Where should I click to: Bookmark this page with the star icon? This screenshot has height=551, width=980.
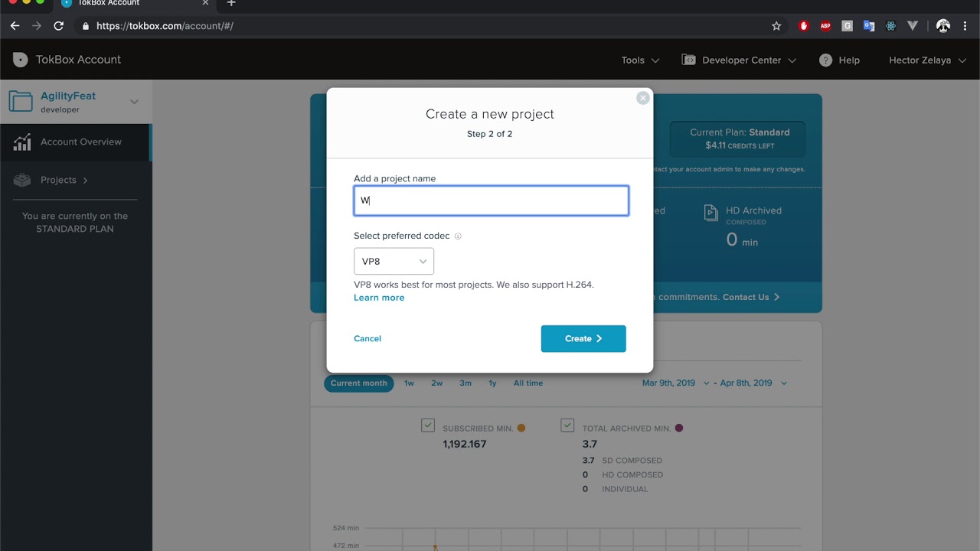point(776,26)
